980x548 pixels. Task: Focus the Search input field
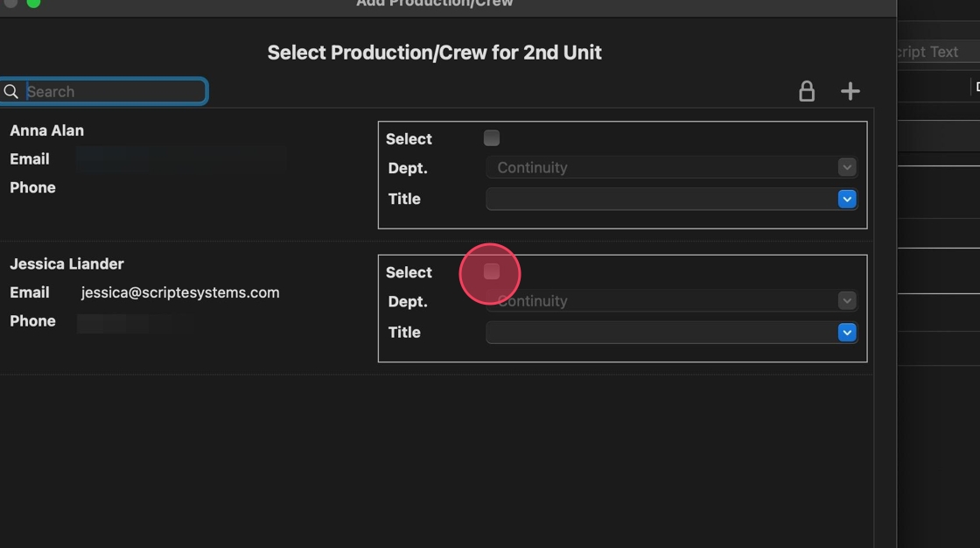114,91
